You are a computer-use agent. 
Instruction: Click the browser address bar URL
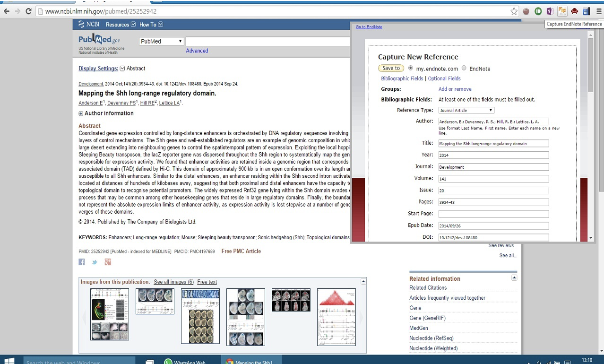coord(101,11)
